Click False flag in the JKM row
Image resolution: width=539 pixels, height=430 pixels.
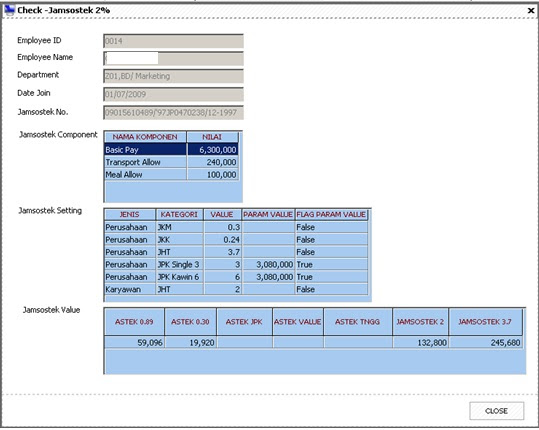(331, 227)
